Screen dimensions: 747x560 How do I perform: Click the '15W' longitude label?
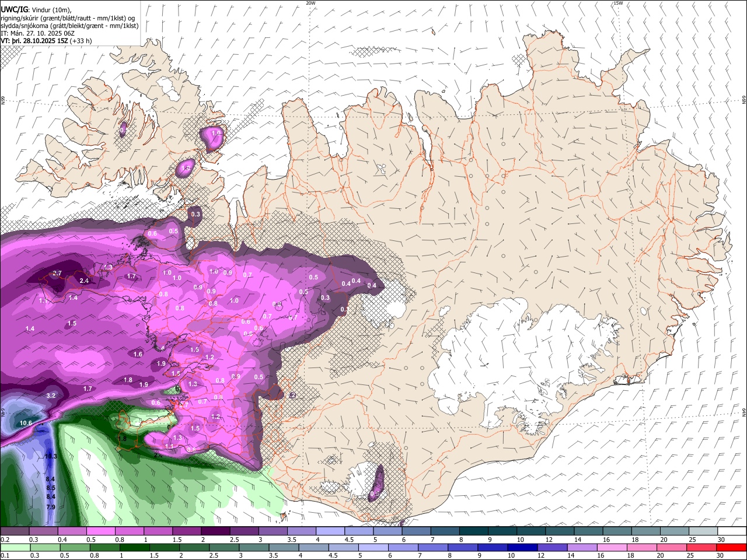(618, 3)
